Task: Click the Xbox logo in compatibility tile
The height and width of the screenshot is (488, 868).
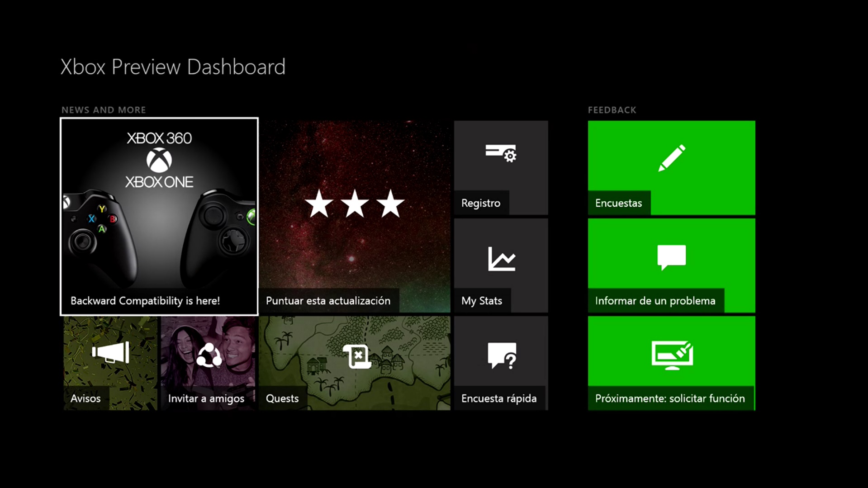Action: pos(159,160)
